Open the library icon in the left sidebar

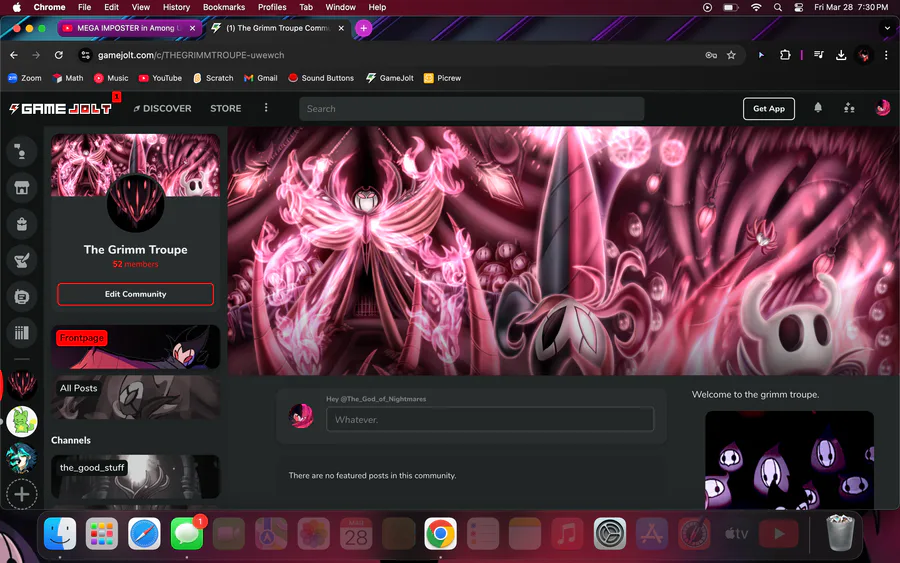click(x=22, y=333)
